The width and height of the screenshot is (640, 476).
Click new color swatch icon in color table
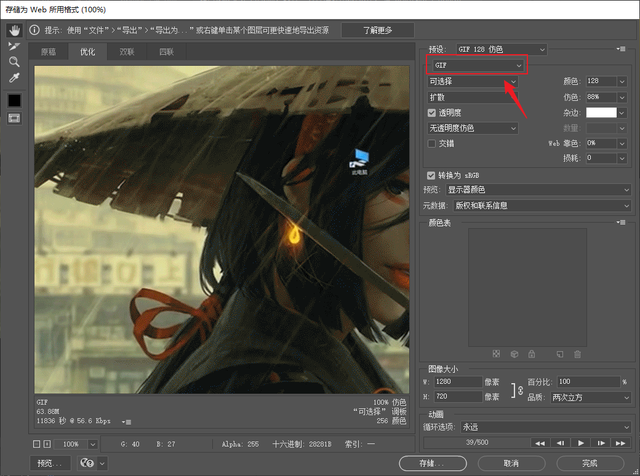click(560, 354)
